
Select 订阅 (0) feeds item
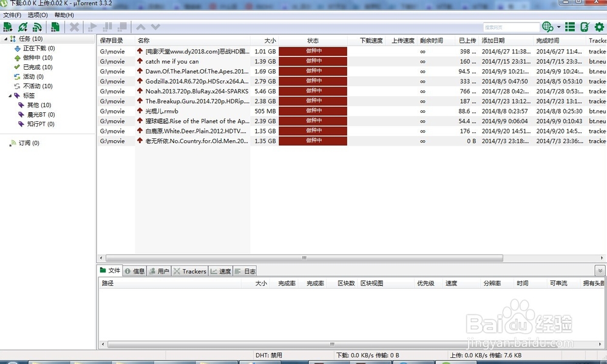tap(29, 143)
